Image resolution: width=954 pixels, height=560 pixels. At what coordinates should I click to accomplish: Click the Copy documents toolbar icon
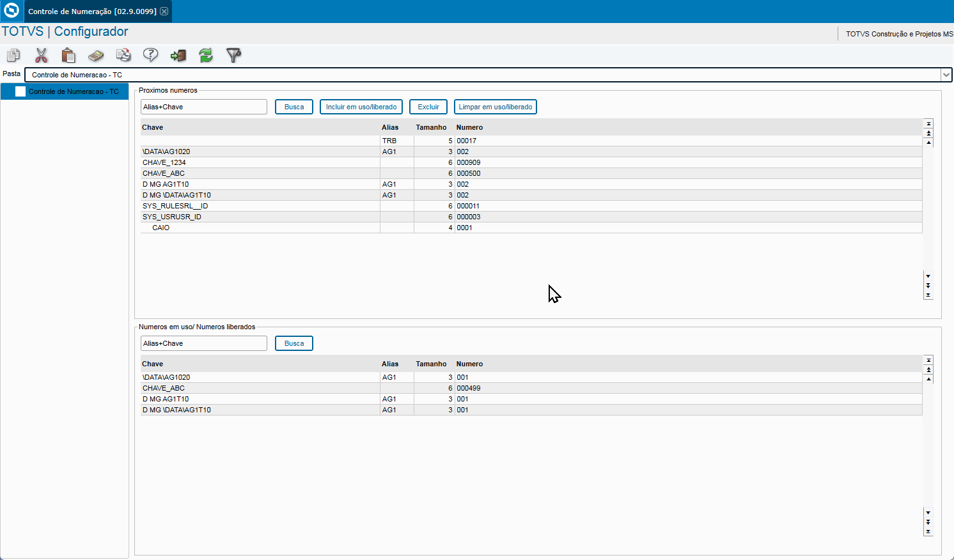[x=13, y=56]
